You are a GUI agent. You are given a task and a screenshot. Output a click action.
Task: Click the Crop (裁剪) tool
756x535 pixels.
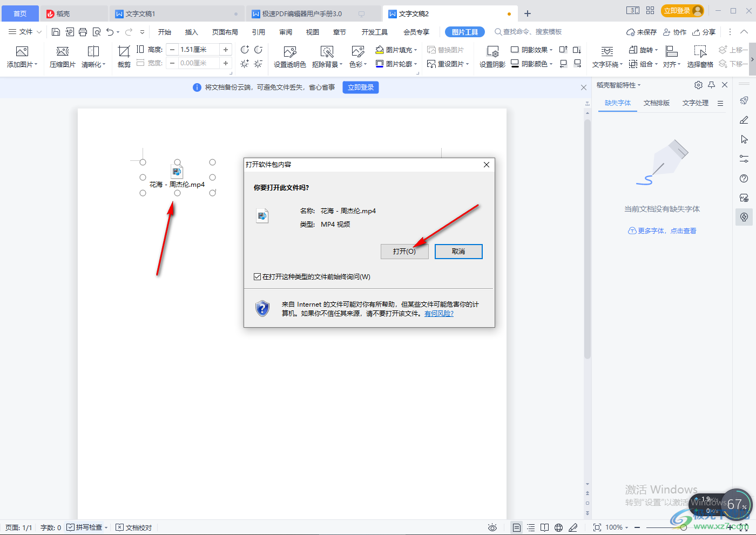tap(124, 57)
